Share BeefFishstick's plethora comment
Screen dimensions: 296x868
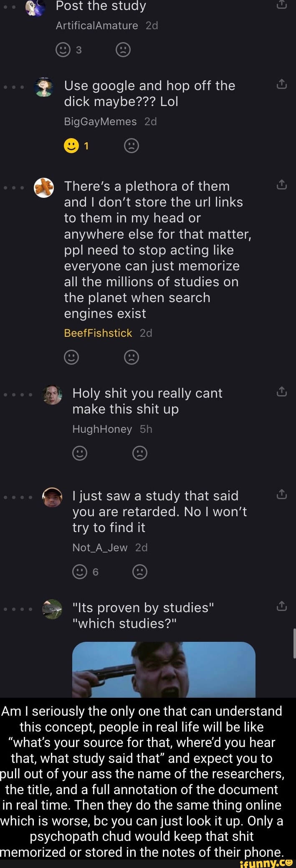coord(282,184)
